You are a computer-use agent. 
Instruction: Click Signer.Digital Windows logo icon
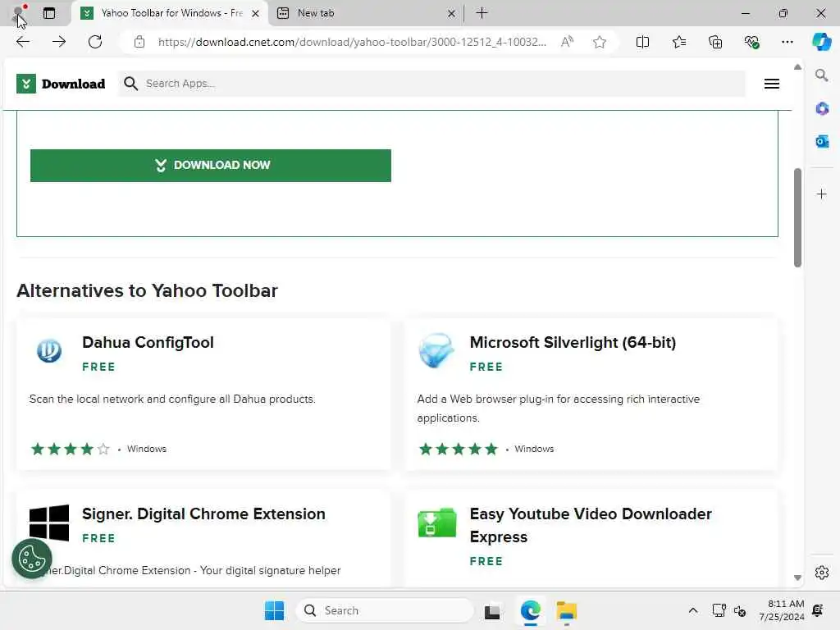48,523
